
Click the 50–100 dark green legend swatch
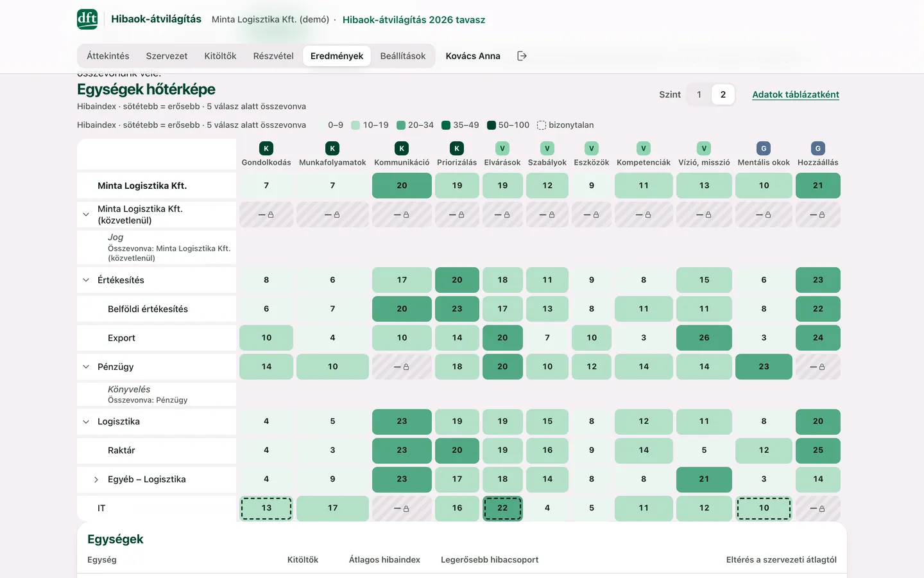(492, 125)
